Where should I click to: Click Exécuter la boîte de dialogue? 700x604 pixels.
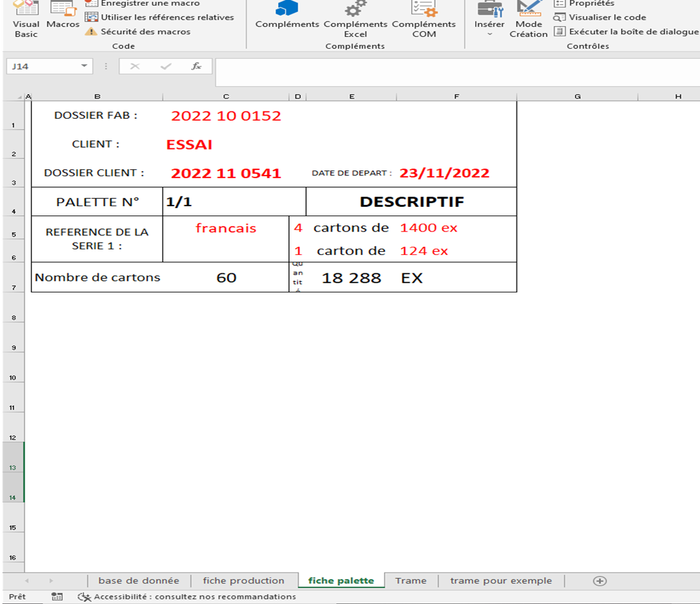[626, 31]
